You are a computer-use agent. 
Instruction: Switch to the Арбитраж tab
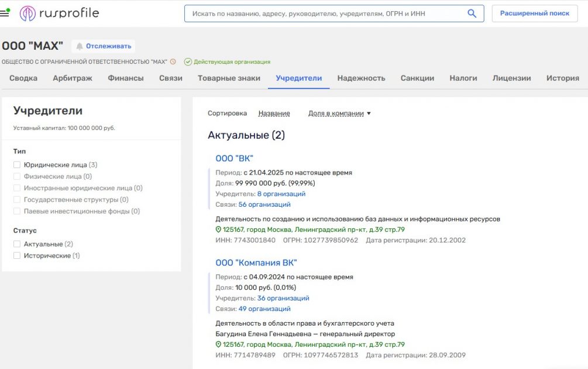pos(73,78)
